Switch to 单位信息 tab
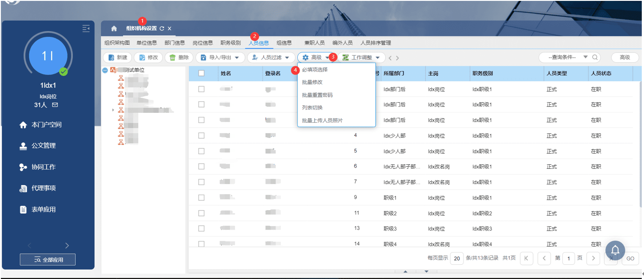This screenshot has width=644, height=279. (x=147, y=43)
